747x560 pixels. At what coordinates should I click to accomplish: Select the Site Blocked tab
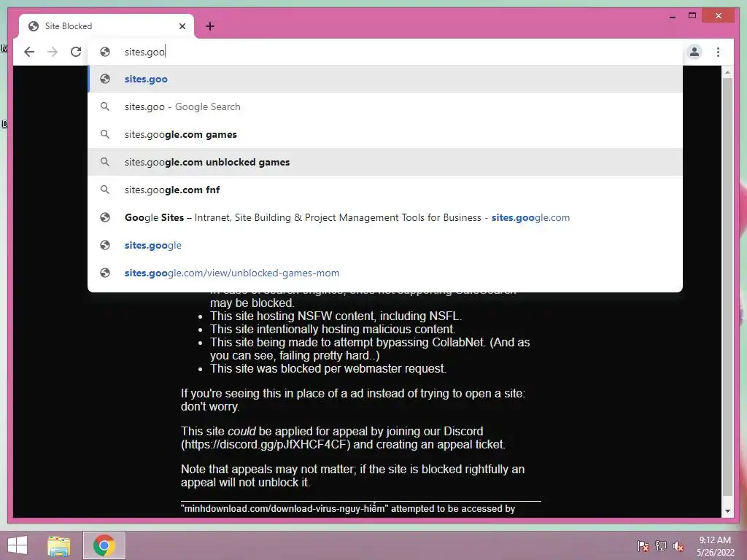point(107,26)
